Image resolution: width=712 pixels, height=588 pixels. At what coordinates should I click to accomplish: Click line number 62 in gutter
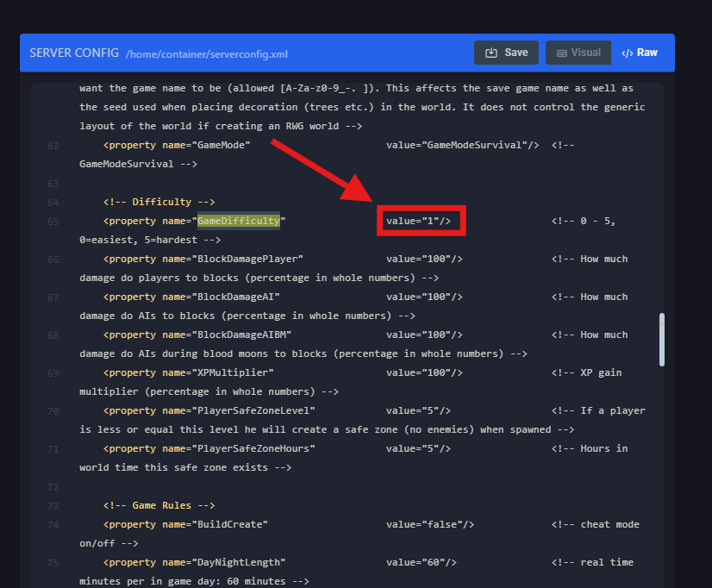tap(53, 146)
